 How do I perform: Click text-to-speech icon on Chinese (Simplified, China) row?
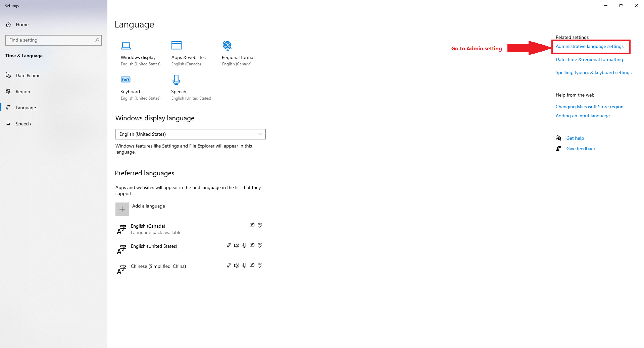point(237,265)
